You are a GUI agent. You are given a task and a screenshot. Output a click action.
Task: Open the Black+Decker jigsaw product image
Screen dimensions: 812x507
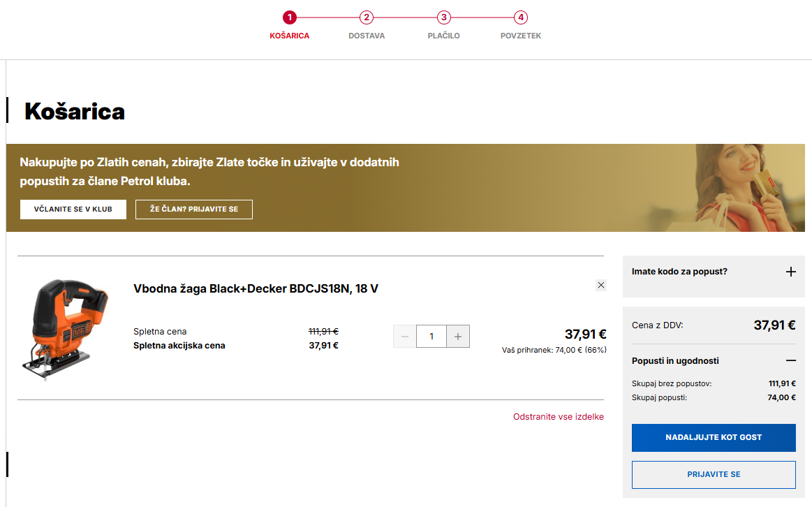tap(65, 328)
